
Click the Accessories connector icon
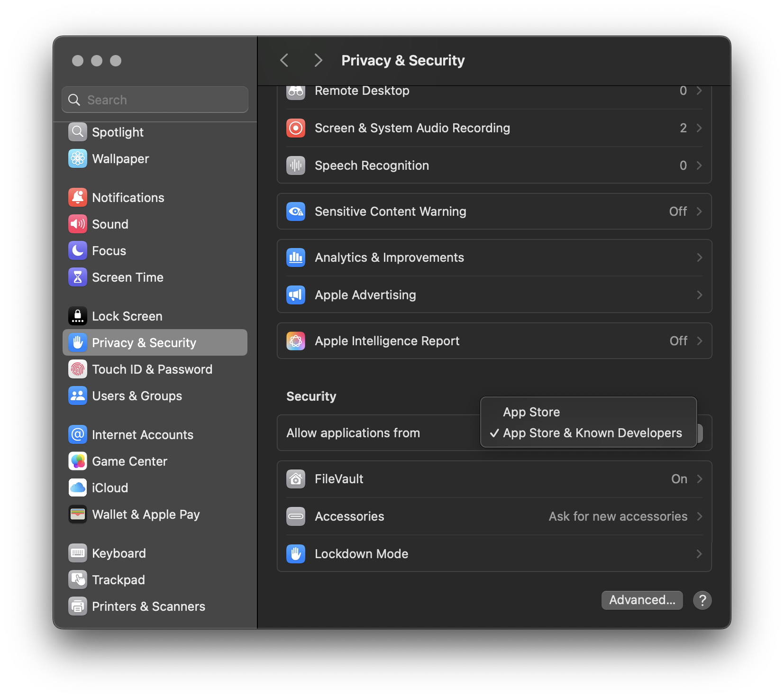point(296,516)
